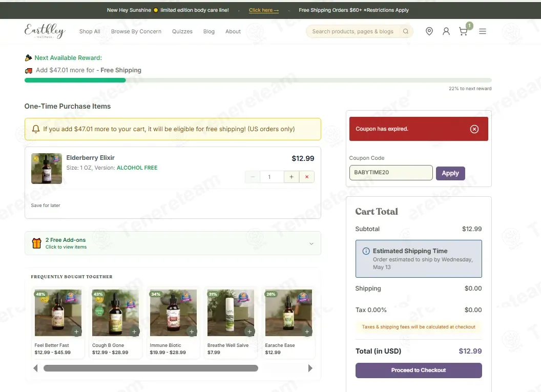Click the Estimated Shipping Time info icon

(x=366, y=251)
